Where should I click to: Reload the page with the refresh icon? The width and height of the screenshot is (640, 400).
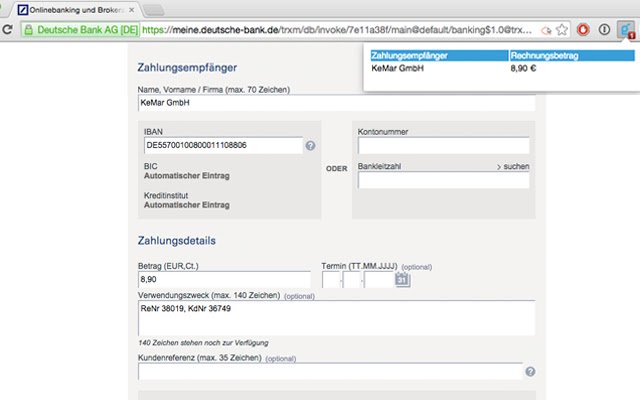click(7, 29)
